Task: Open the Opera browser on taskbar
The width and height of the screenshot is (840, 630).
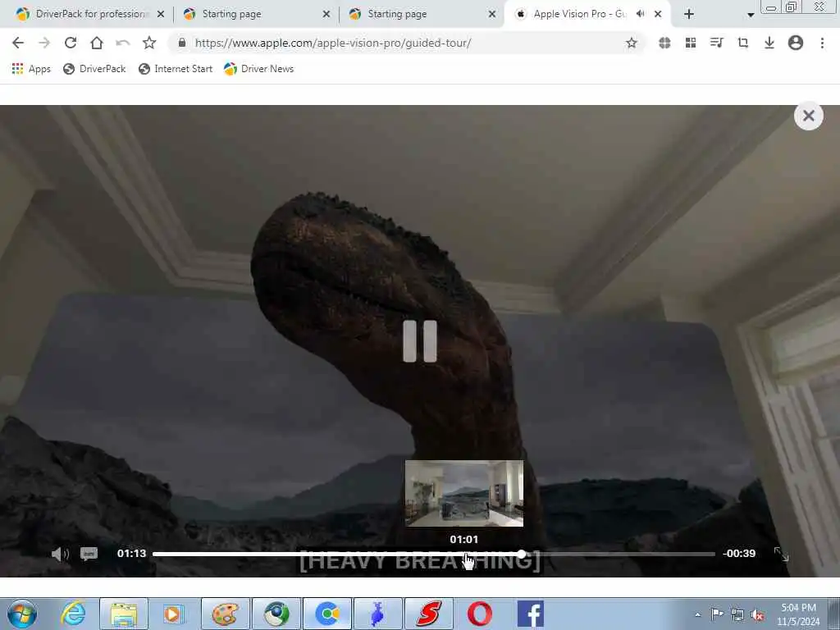Action: coord(479,614)
